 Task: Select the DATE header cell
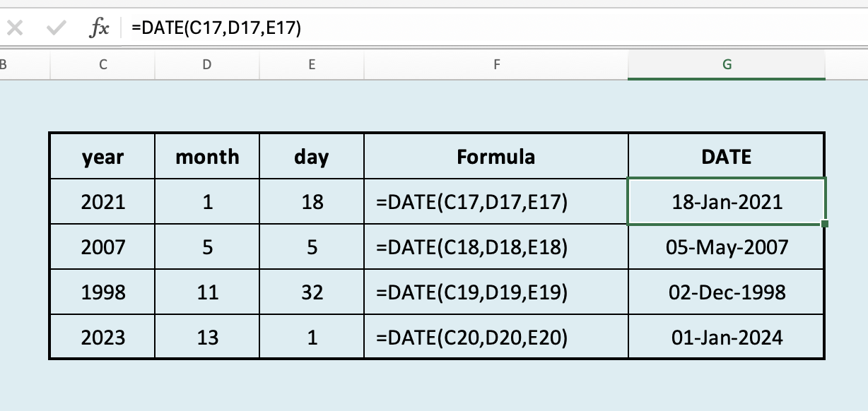(x=727, y=156)
